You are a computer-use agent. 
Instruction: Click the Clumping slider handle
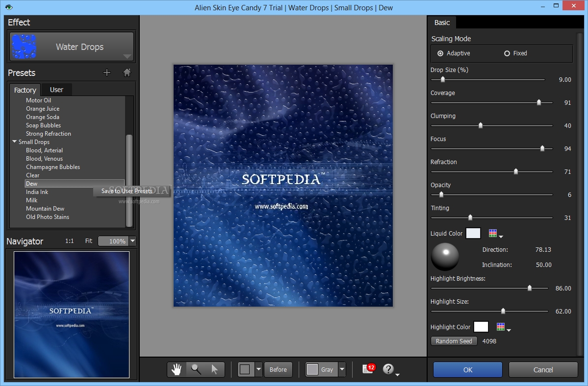pos(481,125)
